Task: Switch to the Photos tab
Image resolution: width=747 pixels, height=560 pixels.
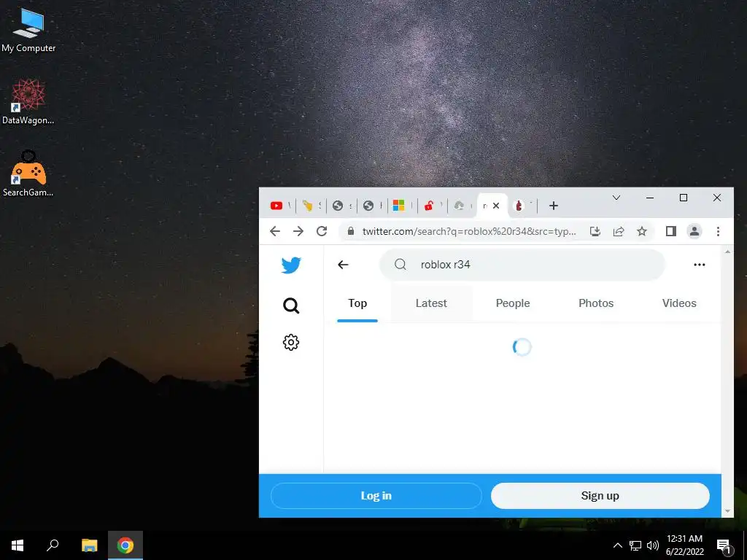Action: tap(595, 303)
